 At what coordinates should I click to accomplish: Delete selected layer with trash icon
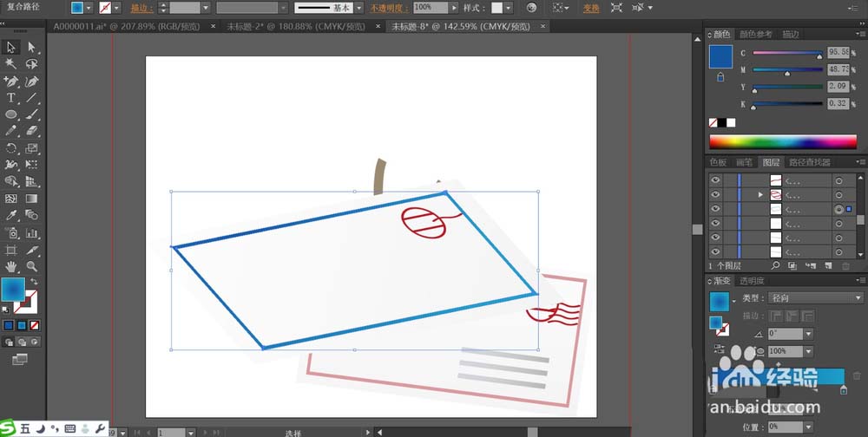click(x=845, y=266)
